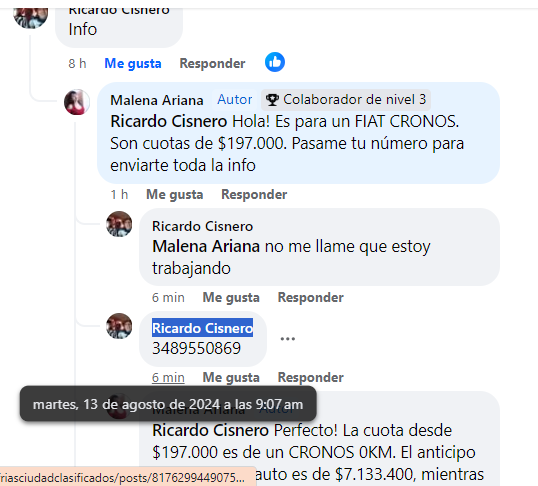Screen dimensions: 538x486
Task: Like Malena Ariana's FIAT CRONOS reply
Action: [175, 195]
